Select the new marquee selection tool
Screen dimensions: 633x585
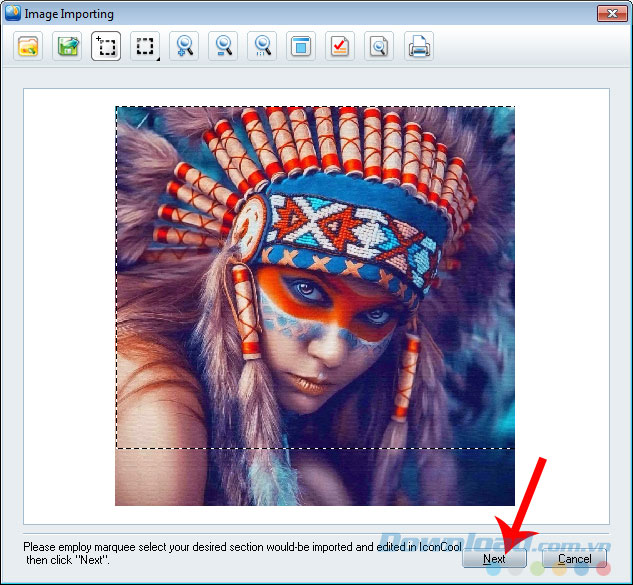point(106,47)
